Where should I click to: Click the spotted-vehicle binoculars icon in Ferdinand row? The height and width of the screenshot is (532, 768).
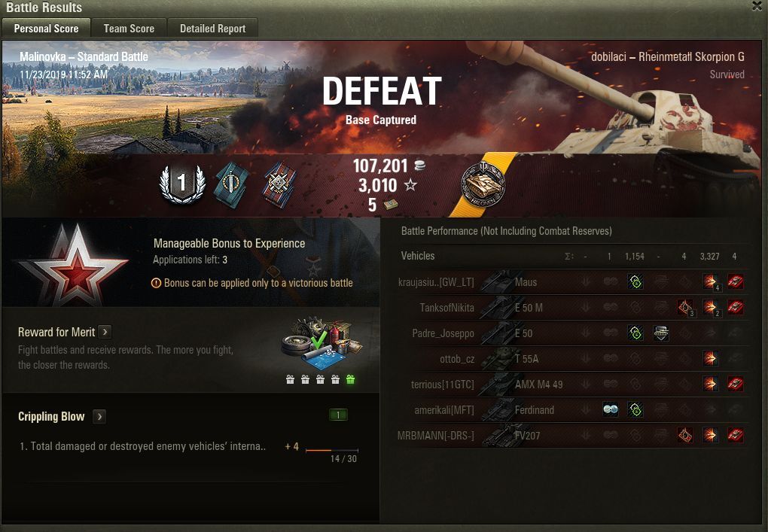click(610, 409)
